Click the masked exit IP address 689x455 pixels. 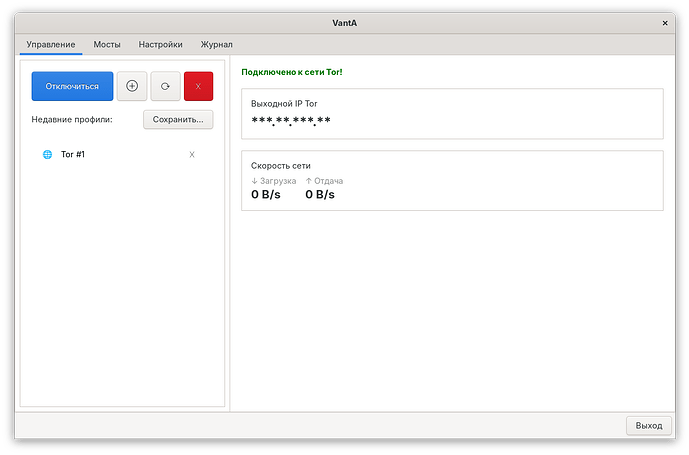pos(291,120)
